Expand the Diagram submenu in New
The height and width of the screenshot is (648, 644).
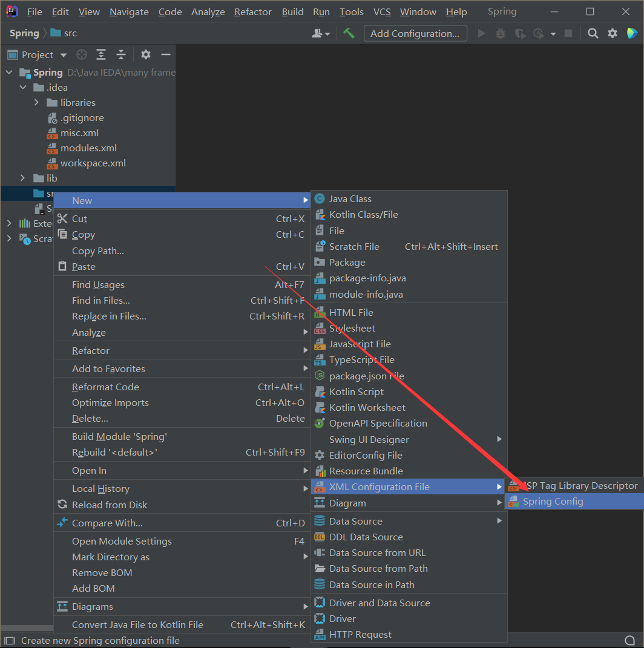[x=409, y=503]
